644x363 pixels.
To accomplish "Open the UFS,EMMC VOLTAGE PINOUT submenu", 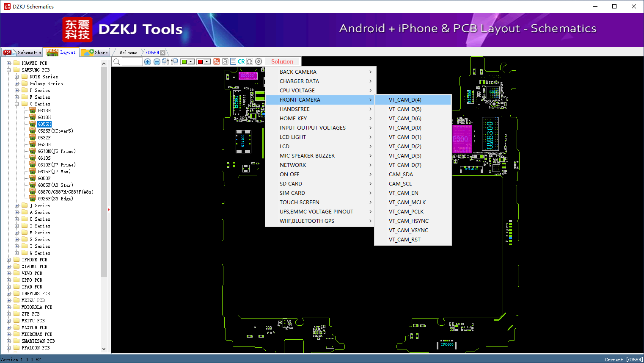I will point(320,212).
